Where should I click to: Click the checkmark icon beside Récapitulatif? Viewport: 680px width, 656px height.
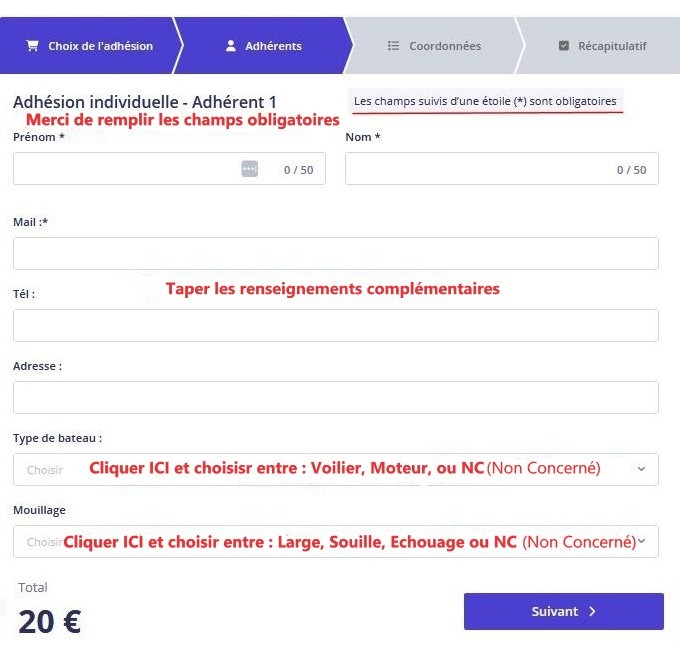tap(564, 46)
